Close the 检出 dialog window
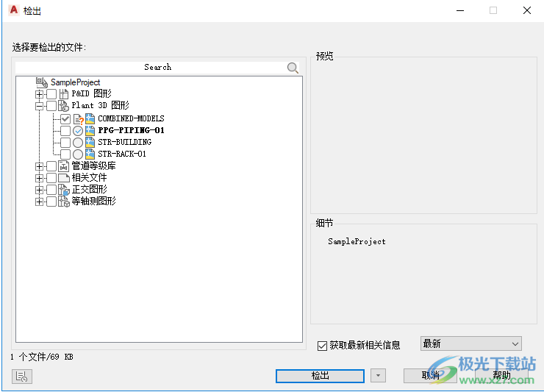Screen dimensions: 544x392 527,10
